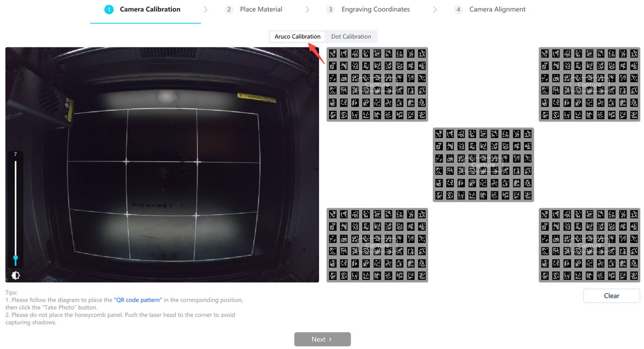Screen dimensions: 644x349
Task: Open the "QR code pattern" link
Action: (x=138, y=300)
